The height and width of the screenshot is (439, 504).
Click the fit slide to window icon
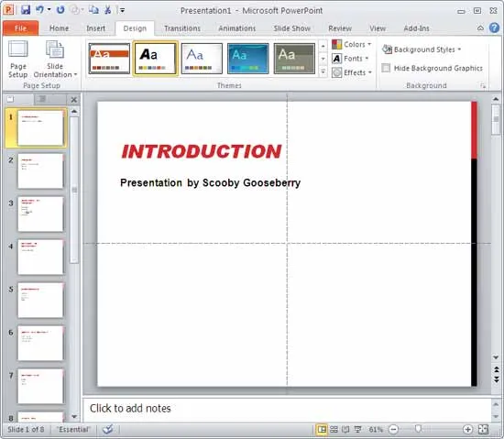pyautogui.click(x=483, y=429)
